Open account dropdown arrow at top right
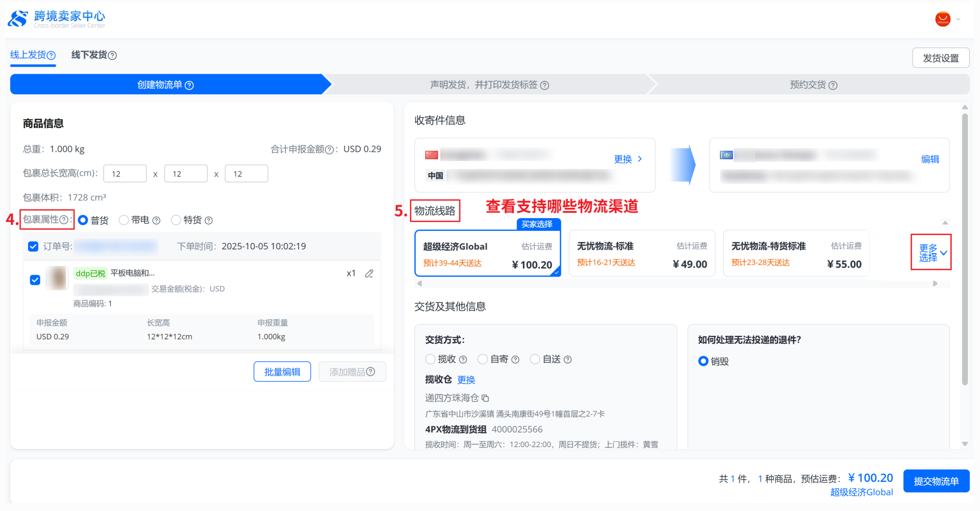 click(958, 19)
